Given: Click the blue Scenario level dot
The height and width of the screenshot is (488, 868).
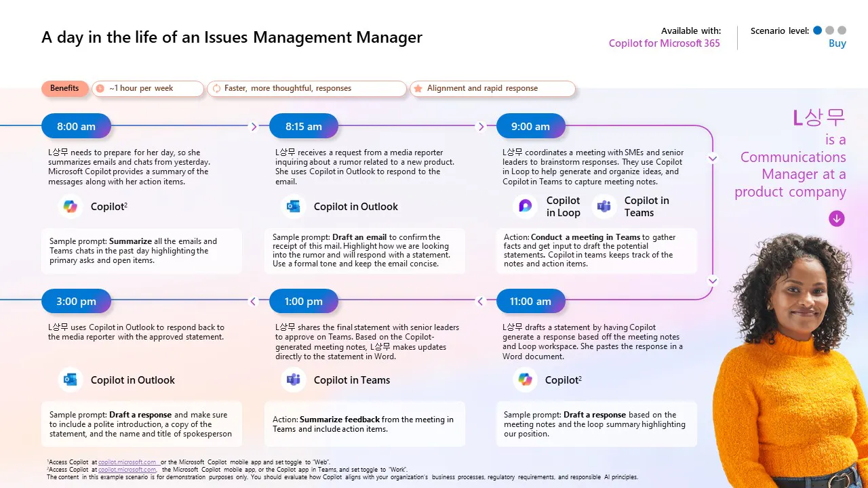Looking at the screenshot, I should (x=817, y=30).
